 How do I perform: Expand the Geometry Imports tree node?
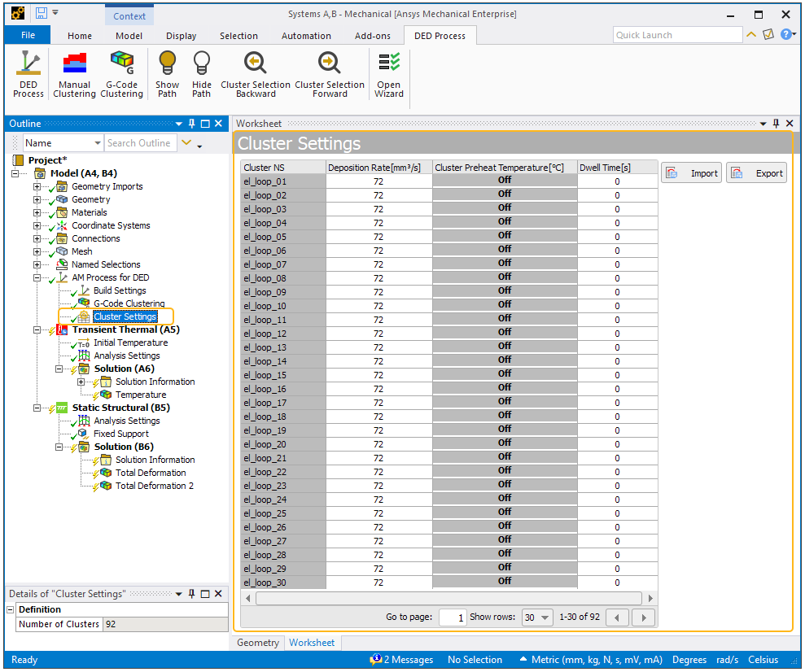pyautogui.click(x=37, y=186)
